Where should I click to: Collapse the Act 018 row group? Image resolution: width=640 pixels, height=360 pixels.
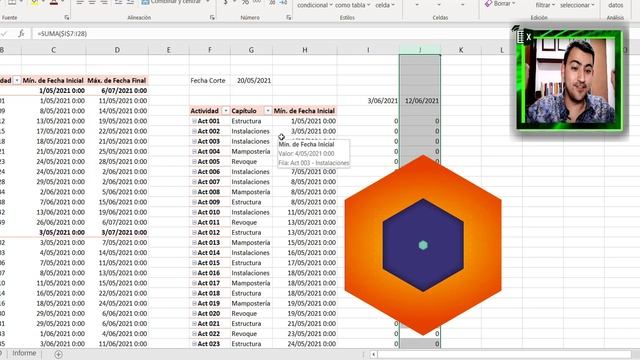pyautogui.click(x=194, y=293)
